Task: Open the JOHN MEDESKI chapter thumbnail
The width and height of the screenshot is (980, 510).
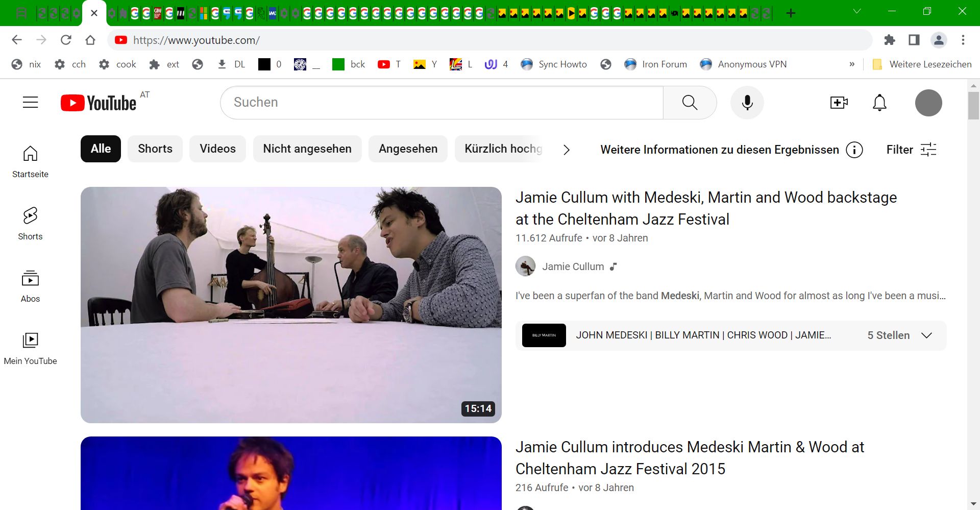Action: (x=544, y=335)
